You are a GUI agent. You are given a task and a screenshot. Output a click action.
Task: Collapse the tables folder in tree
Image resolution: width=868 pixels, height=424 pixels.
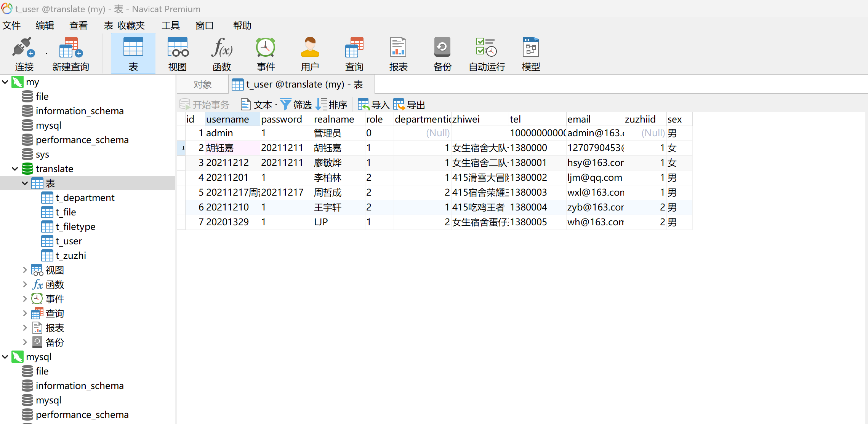(25, 183)
